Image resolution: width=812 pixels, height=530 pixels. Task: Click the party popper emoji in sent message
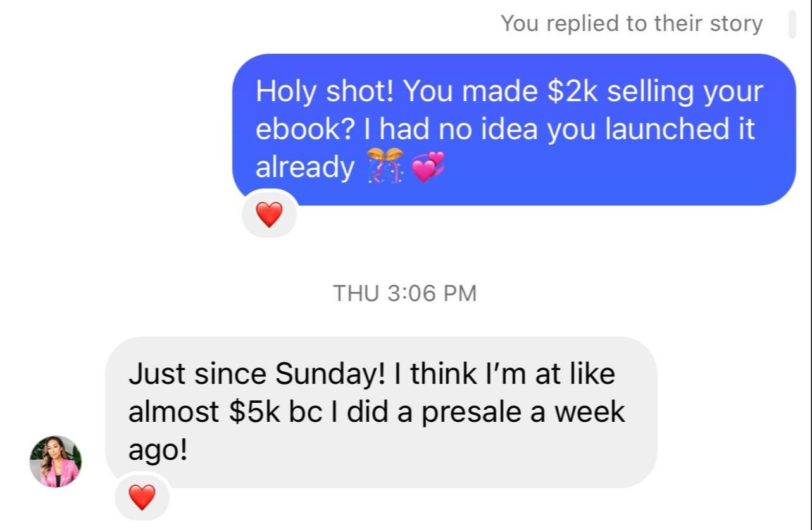385,166
